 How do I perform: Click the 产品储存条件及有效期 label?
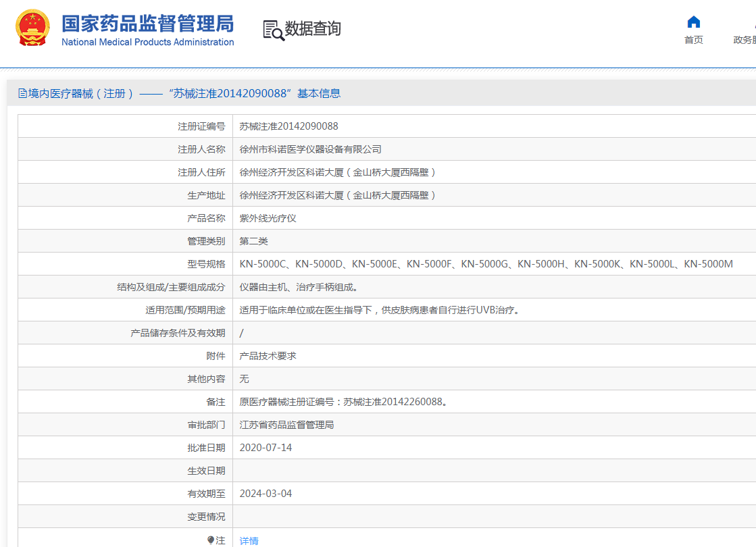point(178,333)
